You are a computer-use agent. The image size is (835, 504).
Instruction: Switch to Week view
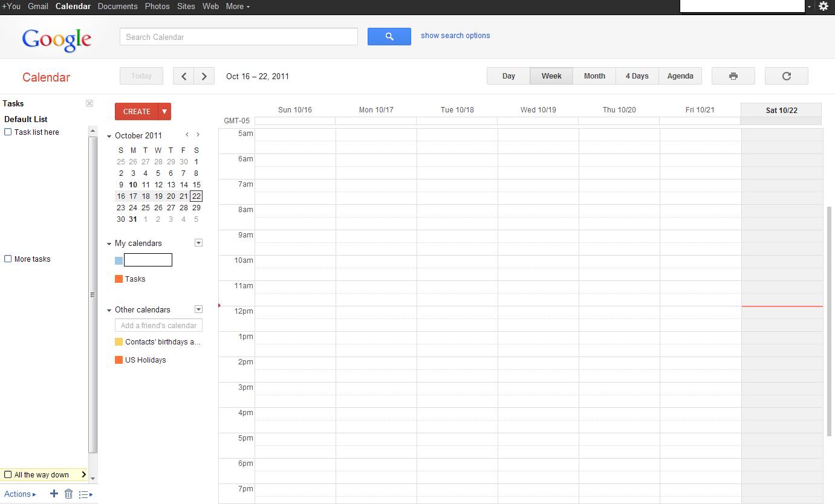551,76
